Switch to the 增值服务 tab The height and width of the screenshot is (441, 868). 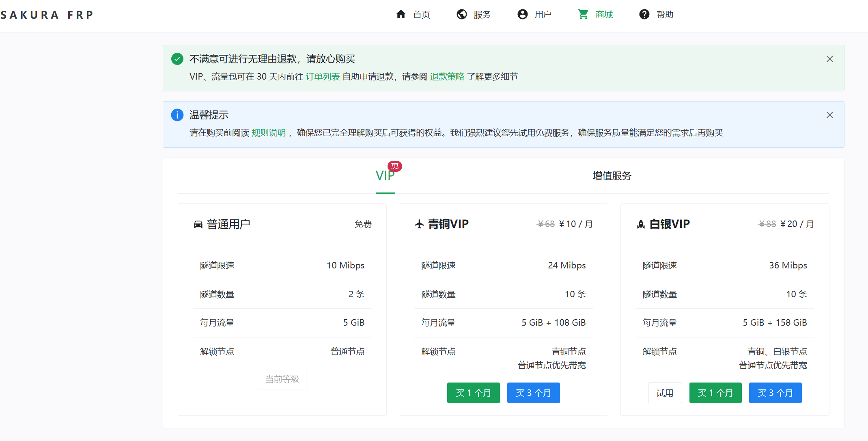click(x=611, y=176)
